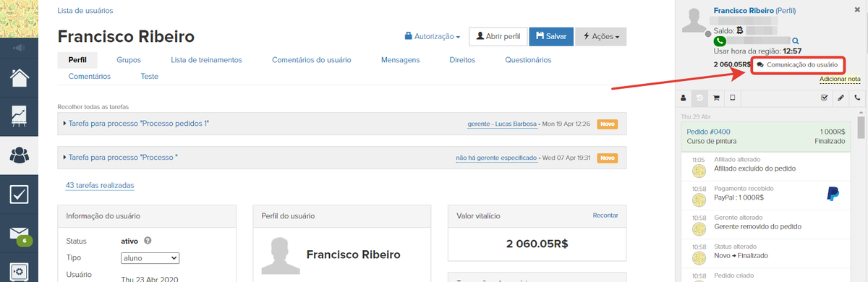The image size is (868, 282).
Task: Open the gerente - Lucas Barbosa link
Action: pyautogui.click(x=503, y=124)
